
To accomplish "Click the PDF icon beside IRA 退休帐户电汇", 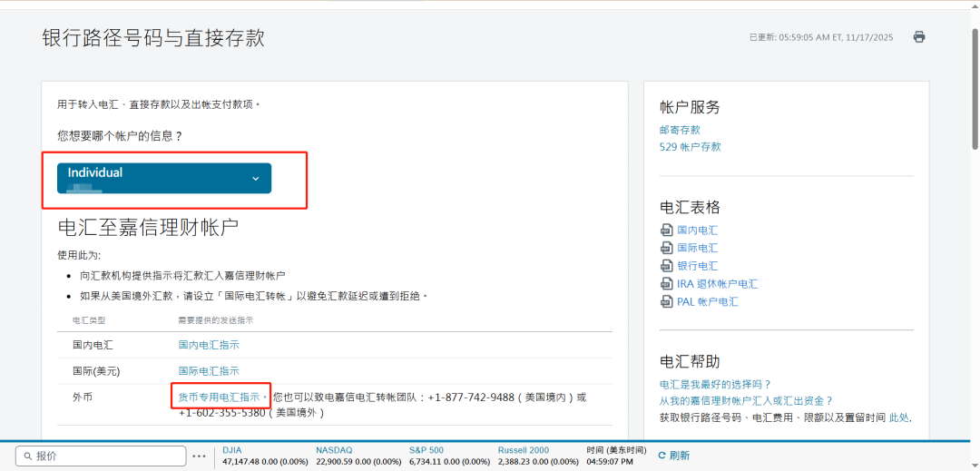I will tap(666, 284).
